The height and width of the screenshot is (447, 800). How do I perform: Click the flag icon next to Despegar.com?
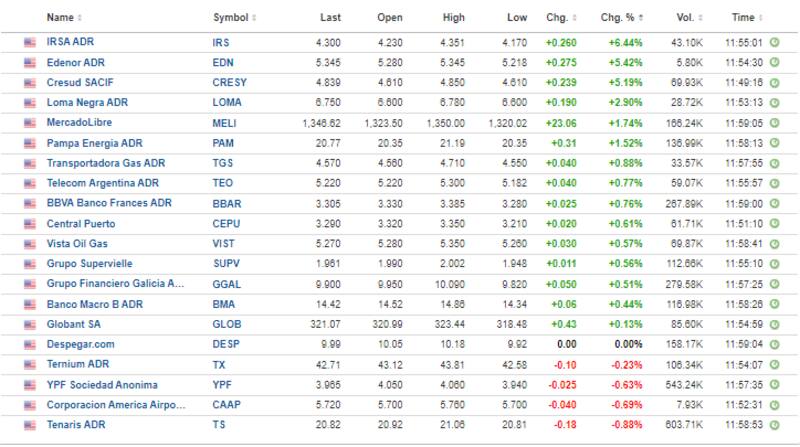(30, 345)
